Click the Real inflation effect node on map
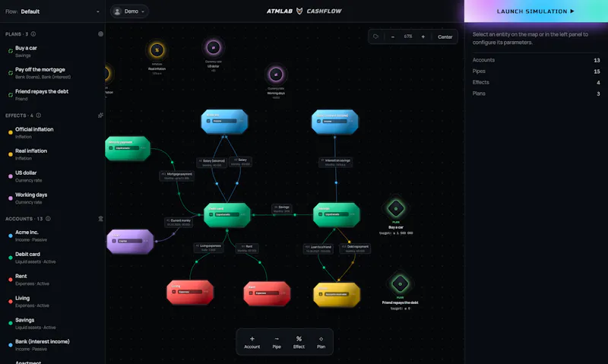Viewport: 608px width, 364px height. point(157,50)
